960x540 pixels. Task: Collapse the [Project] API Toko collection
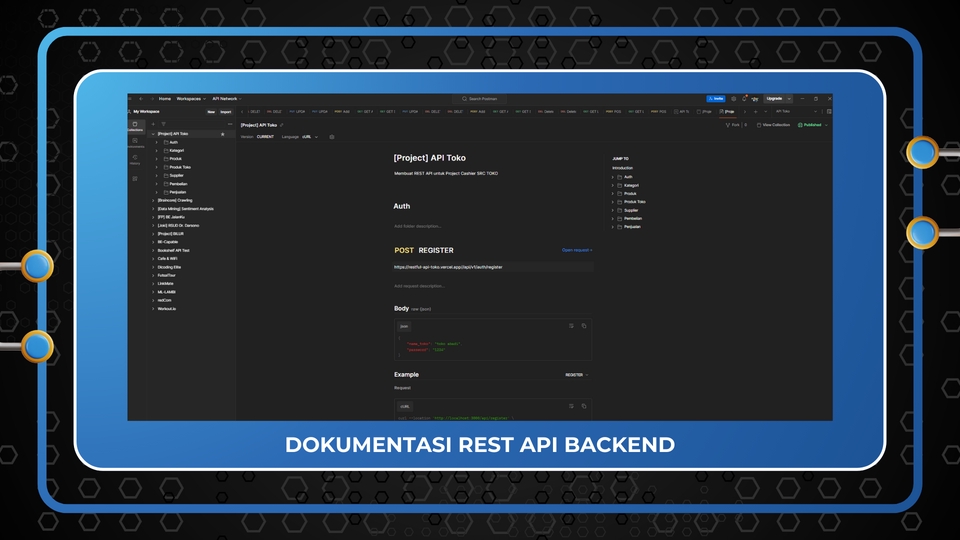pyautogui.click(x=153, y=134)
